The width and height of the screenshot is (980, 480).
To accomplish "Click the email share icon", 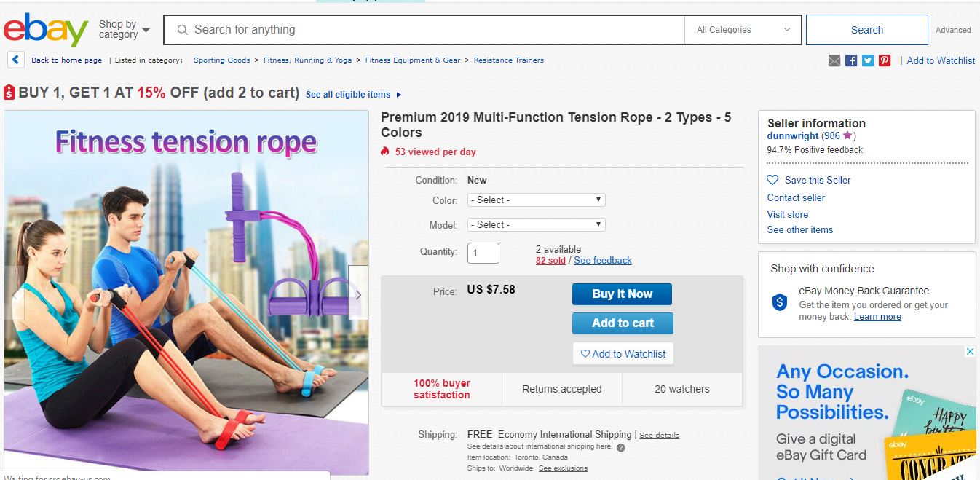I will 834,60.
